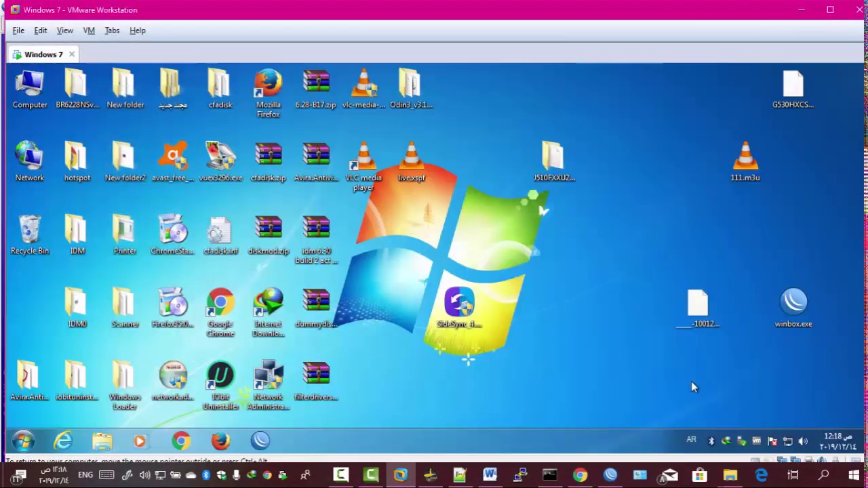Click the ENG language indicator on host taskbar
This screenshot has height=488, width=868.
tap(85, 475)
